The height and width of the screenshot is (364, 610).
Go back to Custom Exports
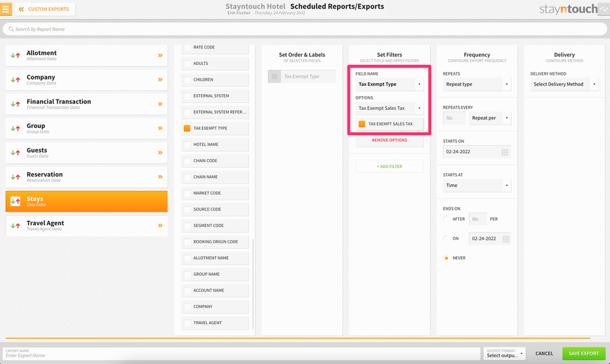45,9
